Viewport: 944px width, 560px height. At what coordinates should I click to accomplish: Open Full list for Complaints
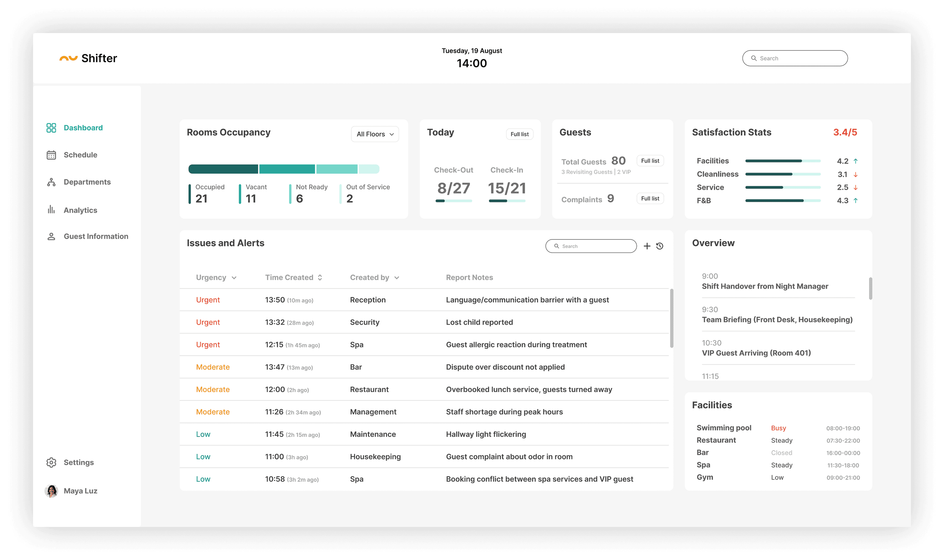pos(650,199)
